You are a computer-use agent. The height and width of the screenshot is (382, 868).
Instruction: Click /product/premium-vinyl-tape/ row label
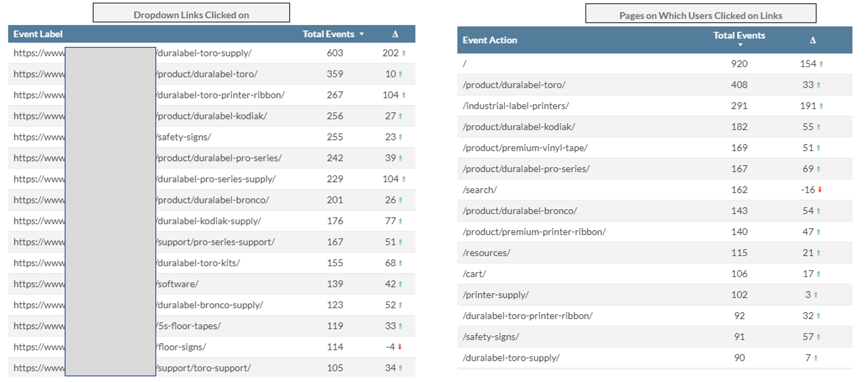[x=525, y=148]
